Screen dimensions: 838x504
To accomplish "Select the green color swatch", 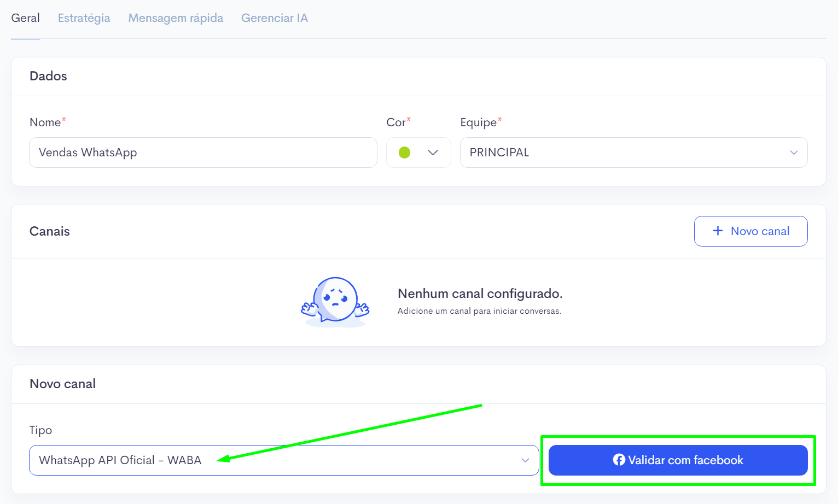I will 405,153.
